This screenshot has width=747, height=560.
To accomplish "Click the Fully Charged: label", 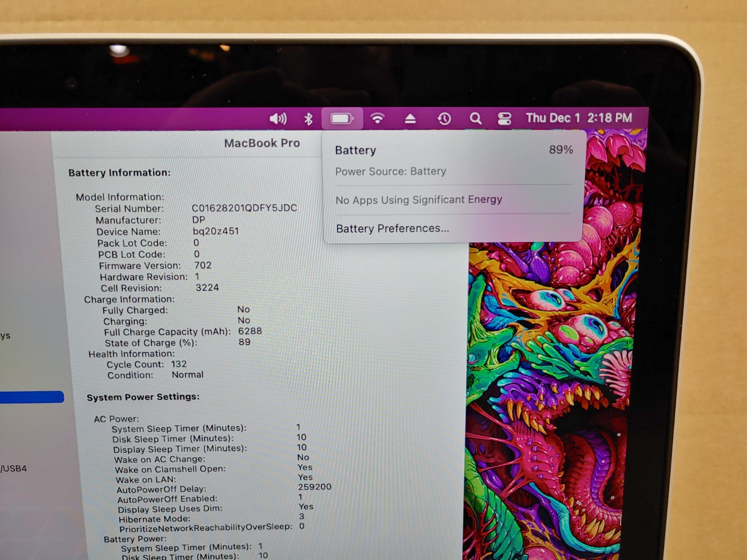I will pos(135,311).
